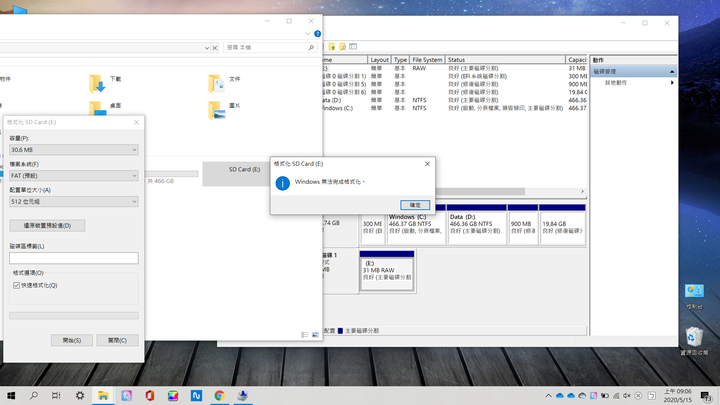720x405 pixels.
Task: Open the address bar history dropdown in File Explorer
Action: pos(207,48)
